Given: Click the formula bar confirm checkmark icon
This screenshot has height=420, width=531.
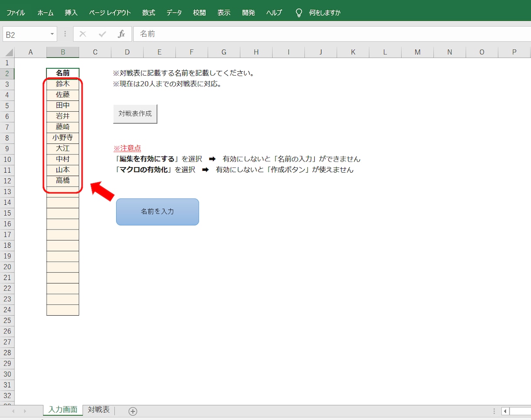Looking at the screenshot, I should tap(102, 34).
